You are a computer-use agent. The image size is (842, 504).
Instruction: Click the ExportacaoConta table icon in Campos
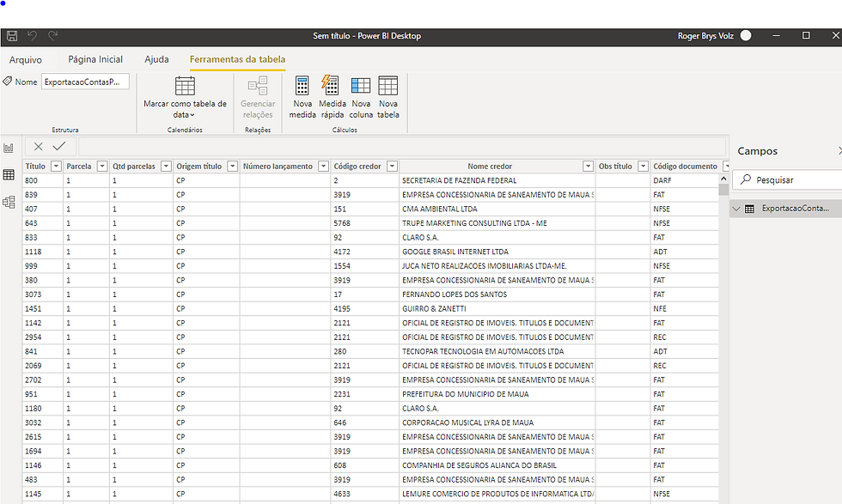click(x=749, y=209)
